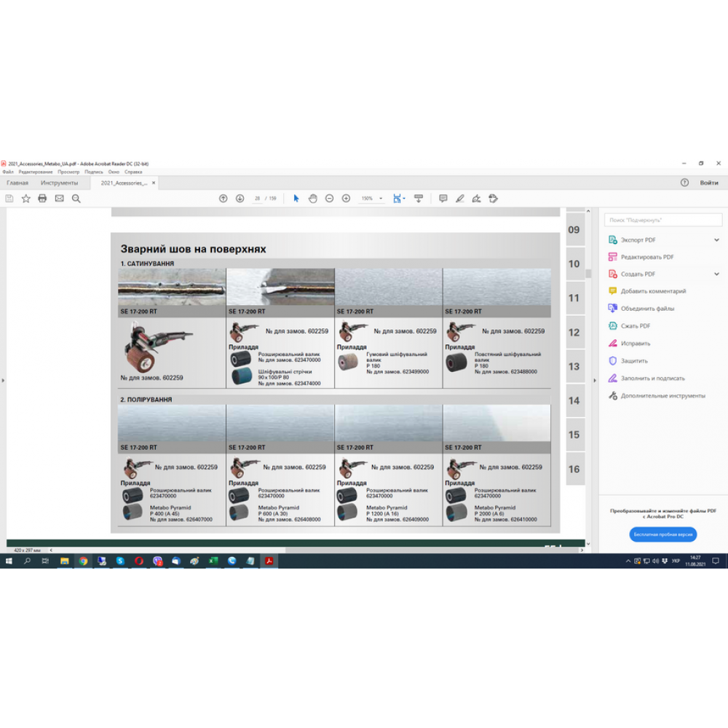
Task: Go to next page arrow icon
Action: pyautogui.click(x=240, y=198)
